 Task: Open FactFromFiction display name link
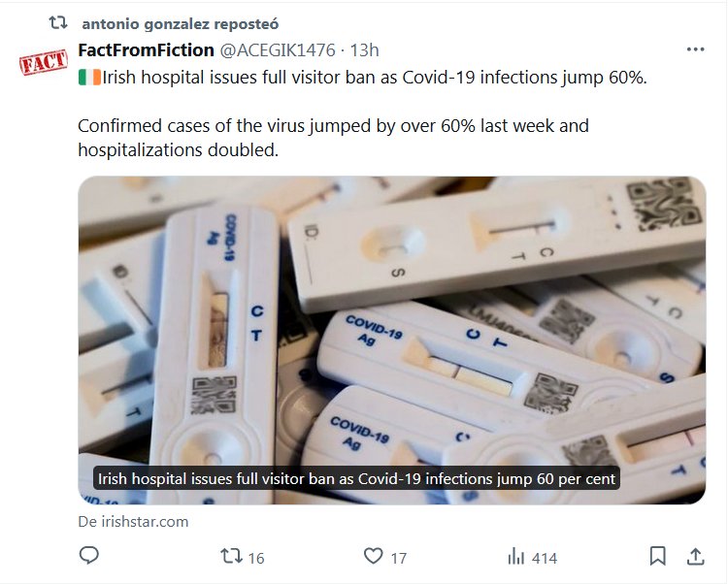point(146,49)
